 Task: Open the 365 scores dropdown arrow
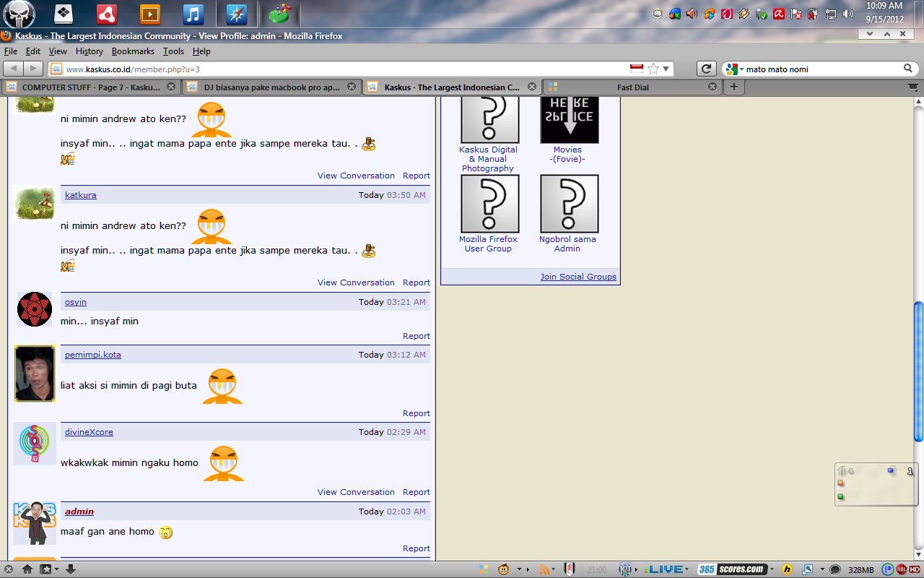772,569
